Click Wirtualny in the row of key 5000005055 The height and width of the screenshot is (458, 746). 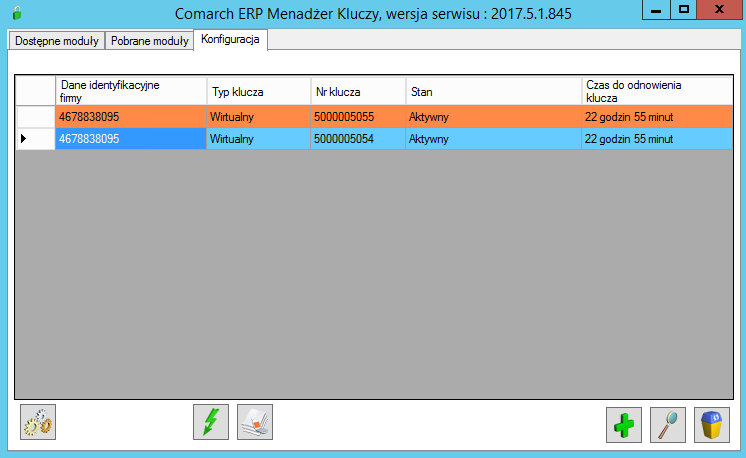pos(258,117)
